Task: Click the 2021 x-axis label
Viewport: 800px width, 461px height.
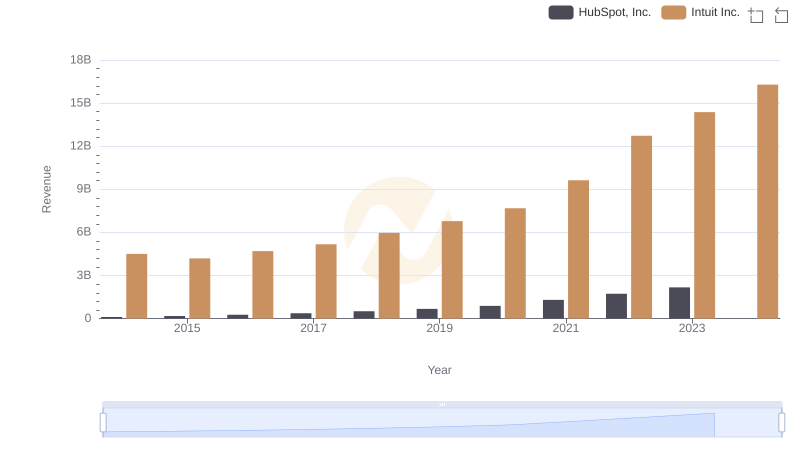Action: pos(566,328)
